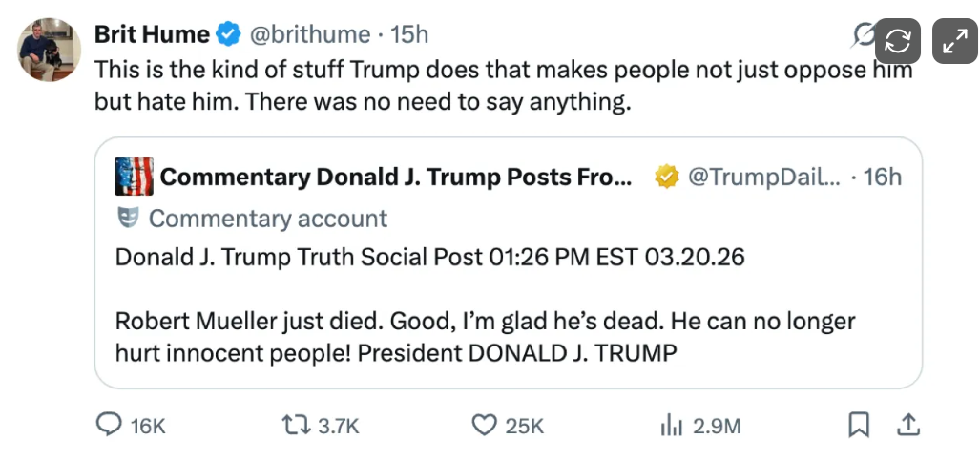The height and width of the screenshot is (461, 980).
Task: Like the tweet with the heart icon
Action: pyautogui.click(x=487, y=425)
